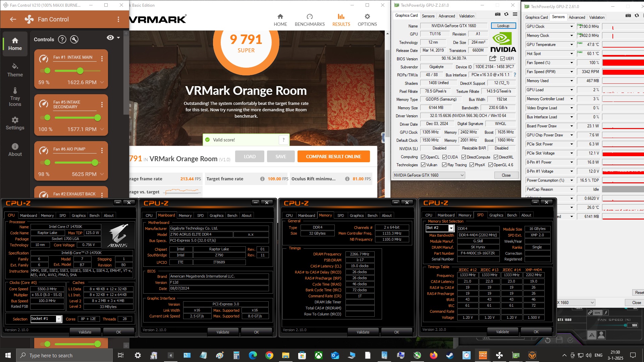This screenshot has width=644, height=362.
Task: Switch to Mainboard tab in first CPU-Z window
Action: click(29, 216)
